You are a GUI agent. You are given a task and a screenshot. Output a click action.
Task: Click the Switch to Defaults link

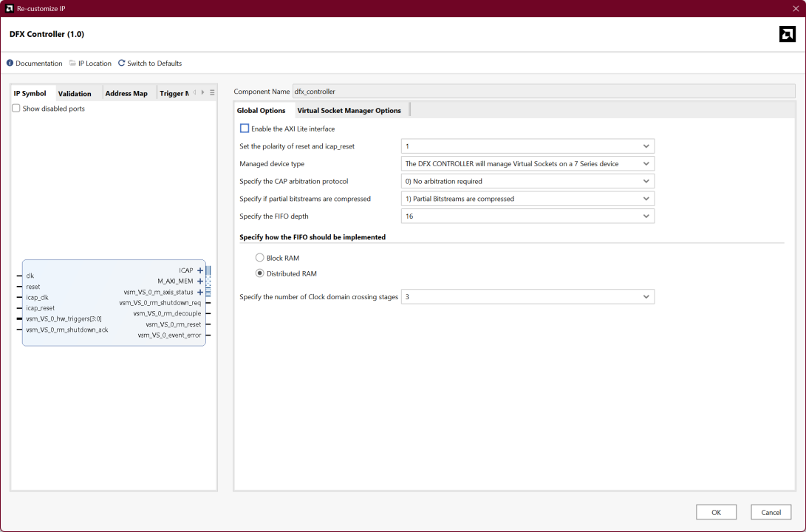[154, 64]
